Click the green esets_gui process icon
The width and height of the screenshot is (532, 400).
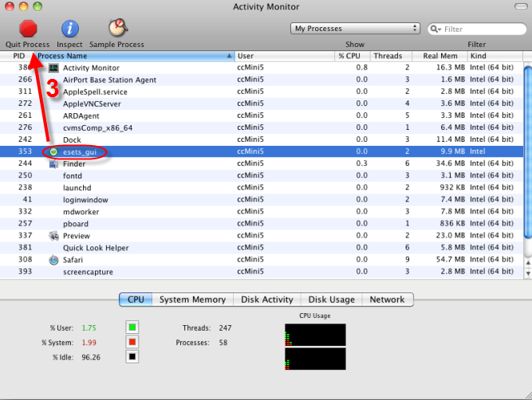pos(53,151)
